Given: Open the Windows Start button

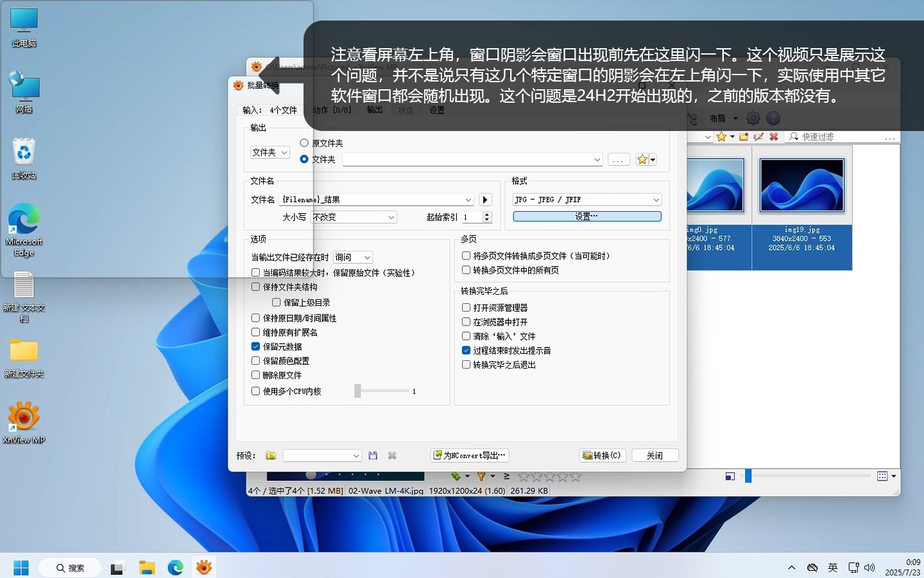Looking at the screenshot, I should pos(21,568).
